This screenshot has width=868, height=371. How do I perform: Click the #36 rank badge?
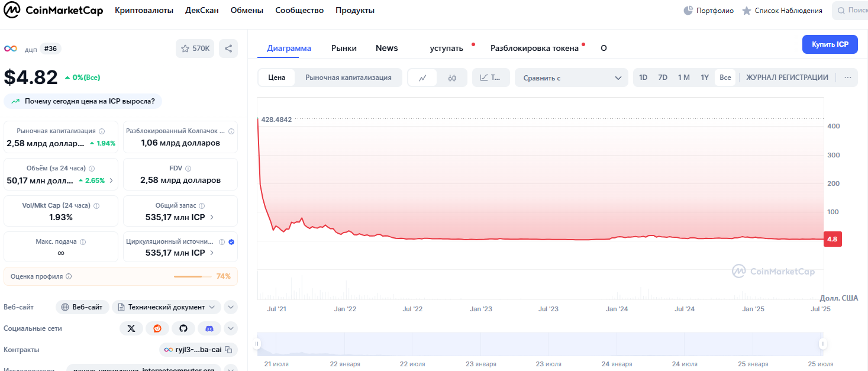[x=50, y=49]
